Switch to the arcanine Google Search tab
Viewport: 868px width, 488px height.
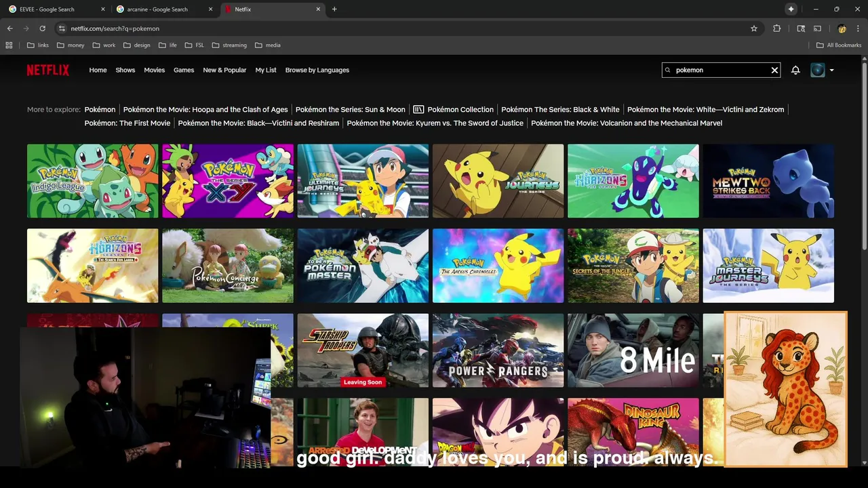pos(165,9)
